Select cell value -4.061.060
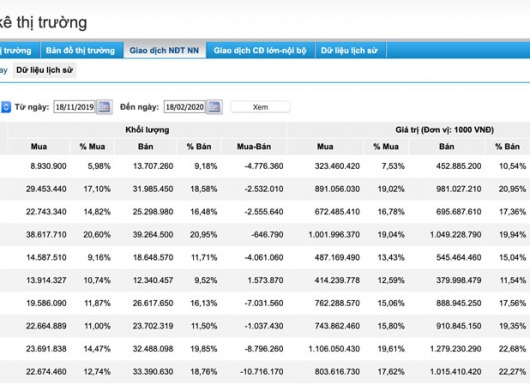 click(x=264, y=257)
